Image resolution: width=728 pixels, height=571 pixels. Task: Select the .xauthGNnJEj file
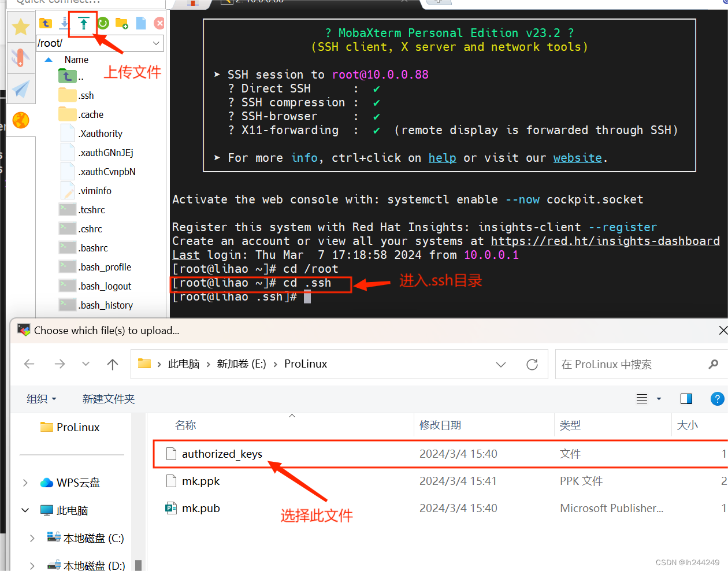96,153
